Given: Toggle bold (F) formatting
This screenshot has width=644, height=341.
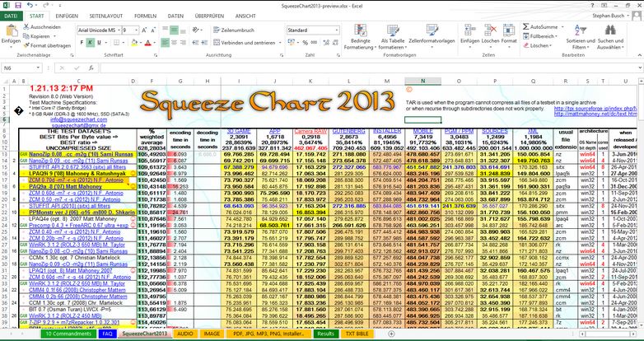Looking at the screenshot, I should [x=82, y=43].
